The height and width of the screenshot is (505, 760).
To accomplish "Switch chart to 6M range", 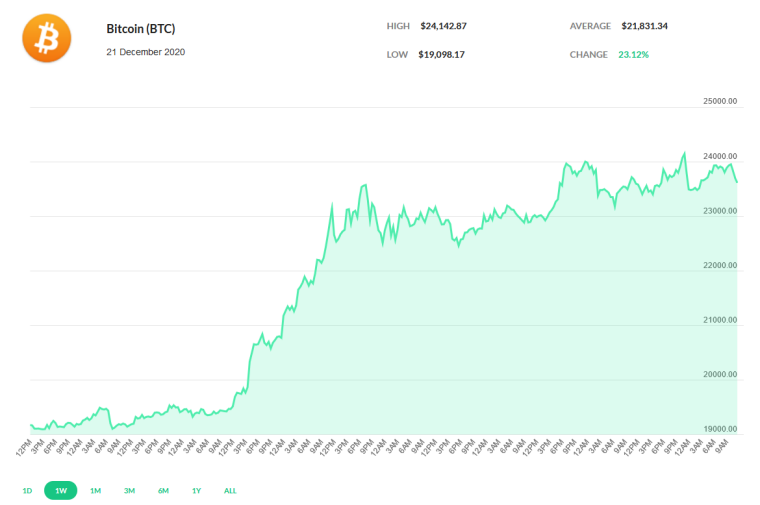I will (x=163, y=490).
